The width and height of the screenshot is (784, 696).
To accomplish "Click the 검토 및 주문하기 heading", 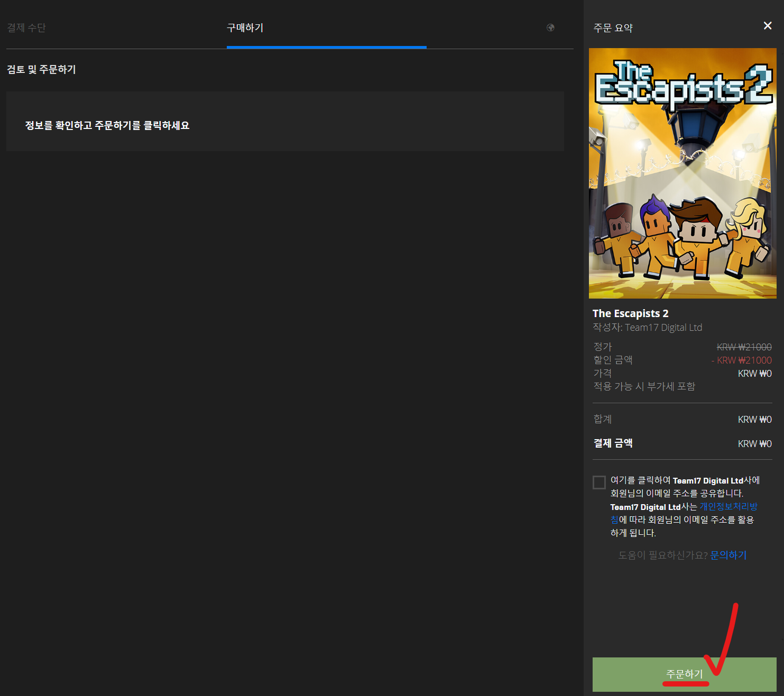I will coord(41,69).
